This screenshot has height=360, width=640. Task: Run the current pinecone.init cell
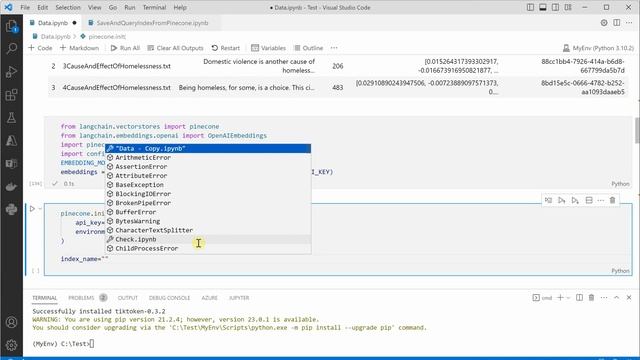click(32, 209)
